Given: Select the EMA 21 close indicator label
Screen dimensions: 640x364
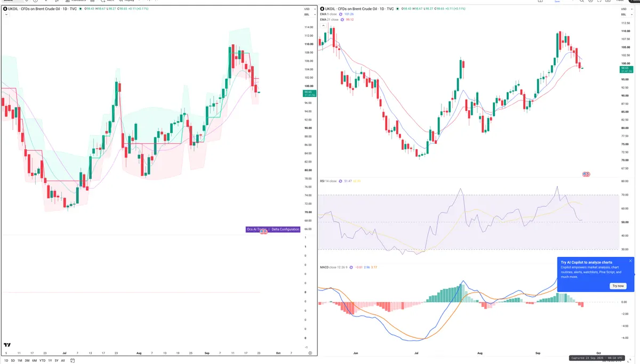Looking at the screenshot, I should 329,20.
